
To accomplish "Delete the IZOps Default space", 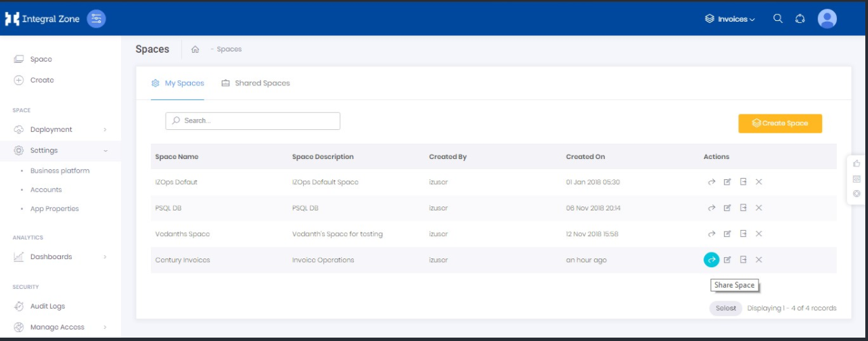I will [758, 182].
